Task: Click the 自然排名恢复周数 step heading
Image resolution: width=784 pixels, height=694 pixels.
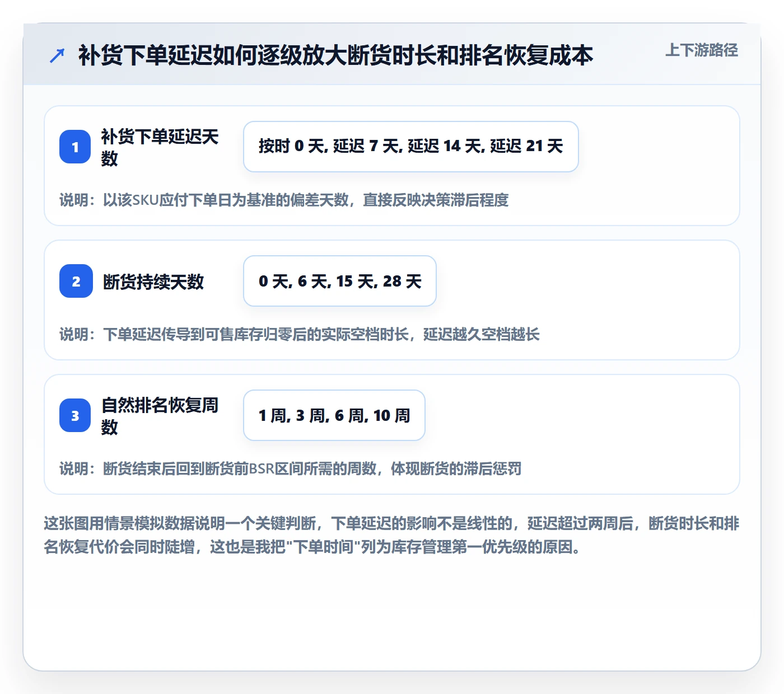Action: (x=160, y=416)
